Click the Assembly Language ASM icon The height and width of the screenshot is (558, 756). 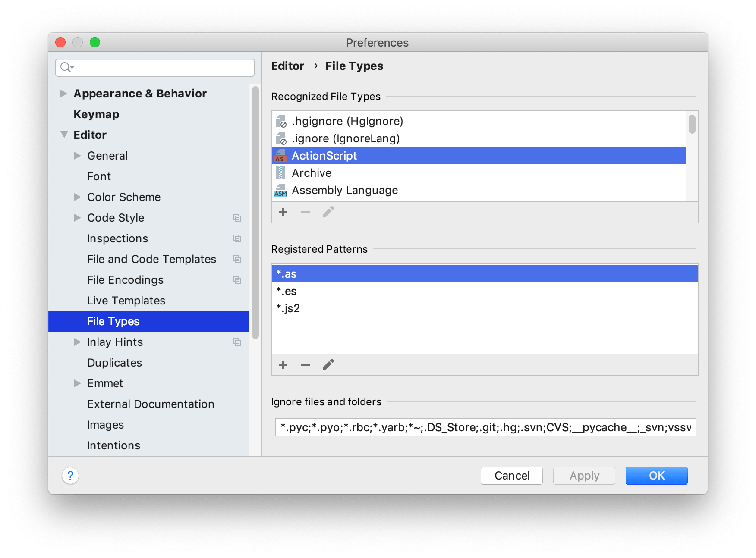click(x=280, y=190)
